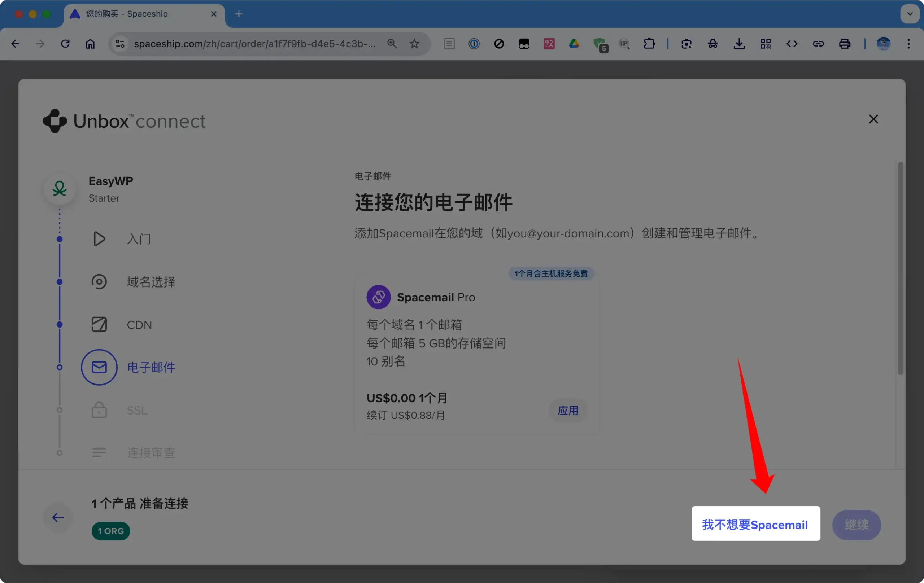Screen dimensions: 924x583
Task: Click the 继续 continue button
Action: 857,525
